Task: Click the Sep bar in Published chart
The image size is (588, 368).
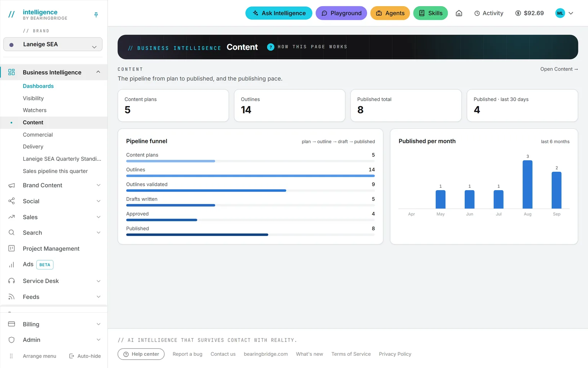Action: [x=557, y=190]
